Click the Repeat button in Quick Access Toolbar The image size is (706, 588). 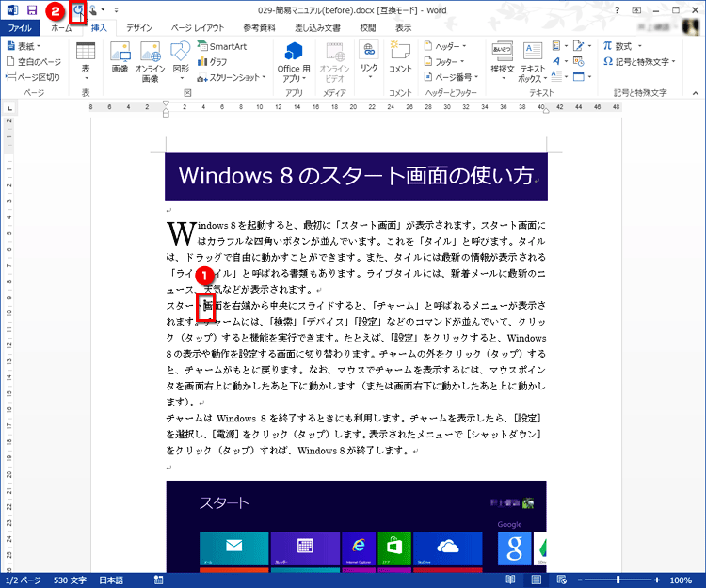pos(78,10)
